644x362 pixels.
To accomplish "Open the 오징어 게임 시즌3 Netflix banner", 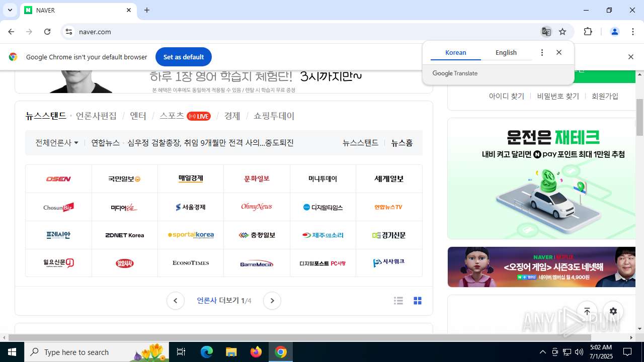I will (541, 267).
